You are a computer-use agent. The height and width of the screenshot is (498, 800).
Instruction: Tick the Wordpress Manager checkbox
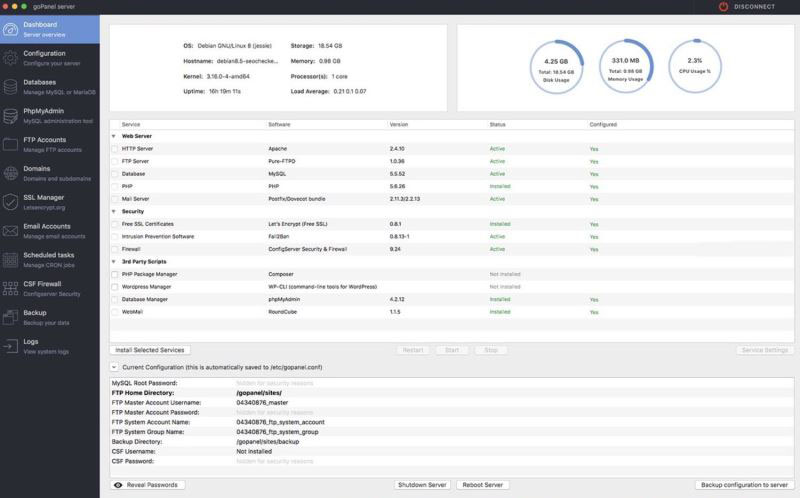point(115,287)
